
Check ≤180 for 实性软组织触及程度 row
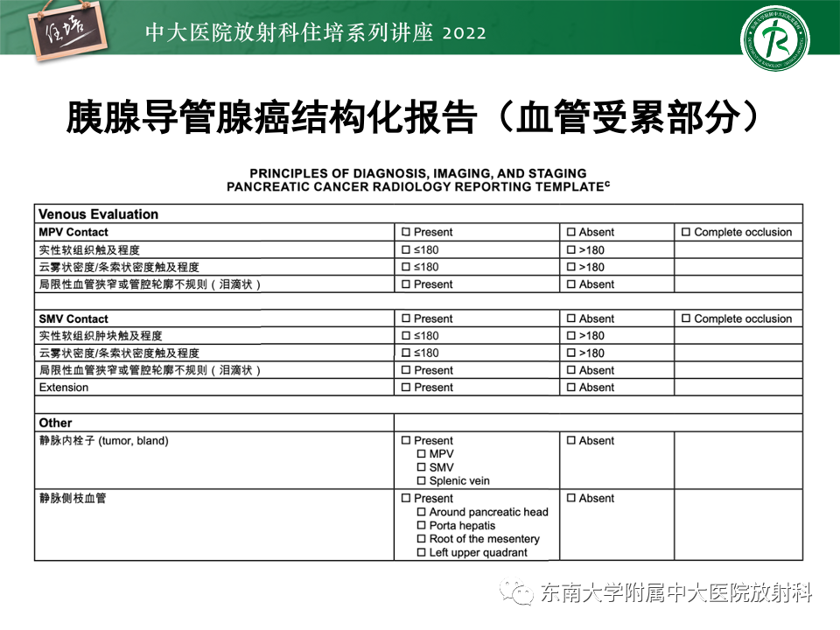coord(406,249)
